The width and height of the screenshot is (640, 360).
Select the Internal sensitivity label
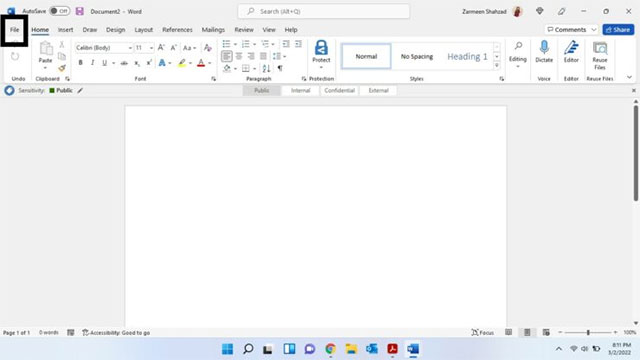[x=300, y=90]
